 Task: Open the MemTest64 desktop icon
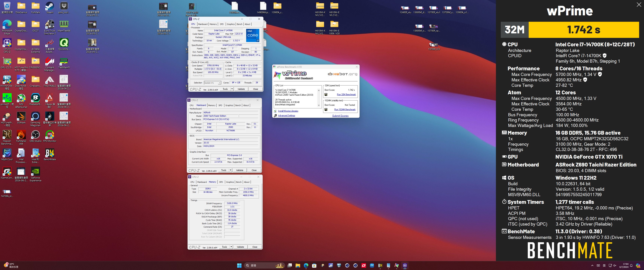[x=64, y=26]
